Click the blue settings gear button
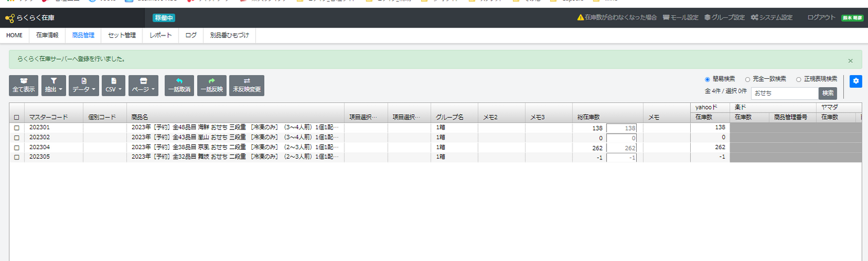The height and width of the screenshot is (261, 868). click(855, 82)
